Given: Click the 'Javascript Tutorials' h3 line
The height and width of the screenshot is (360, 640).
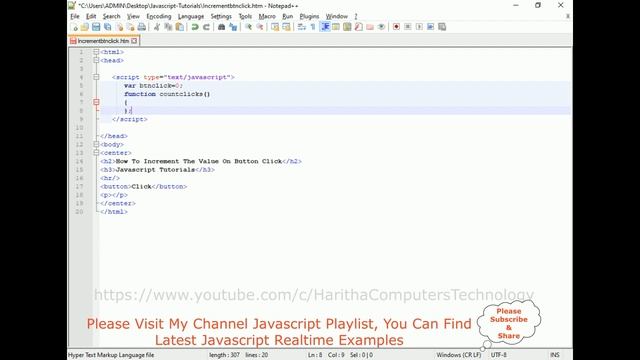Looking at the screenshot, I should tap(157, 170).
